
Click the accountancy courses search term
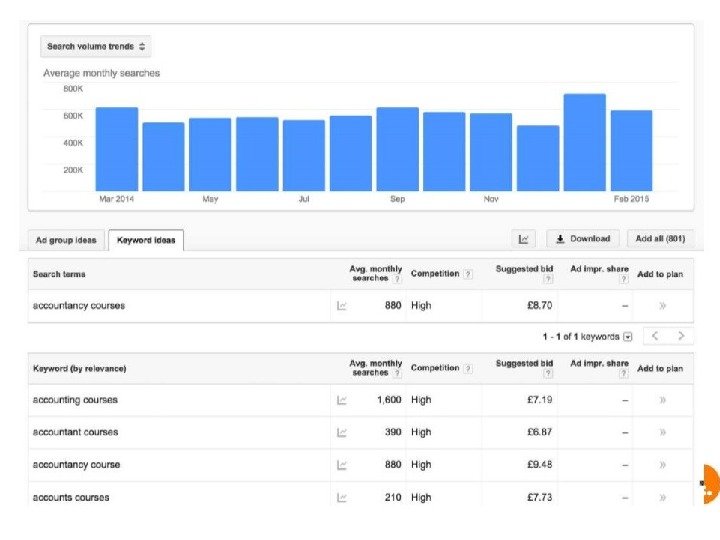click(79, 306)
